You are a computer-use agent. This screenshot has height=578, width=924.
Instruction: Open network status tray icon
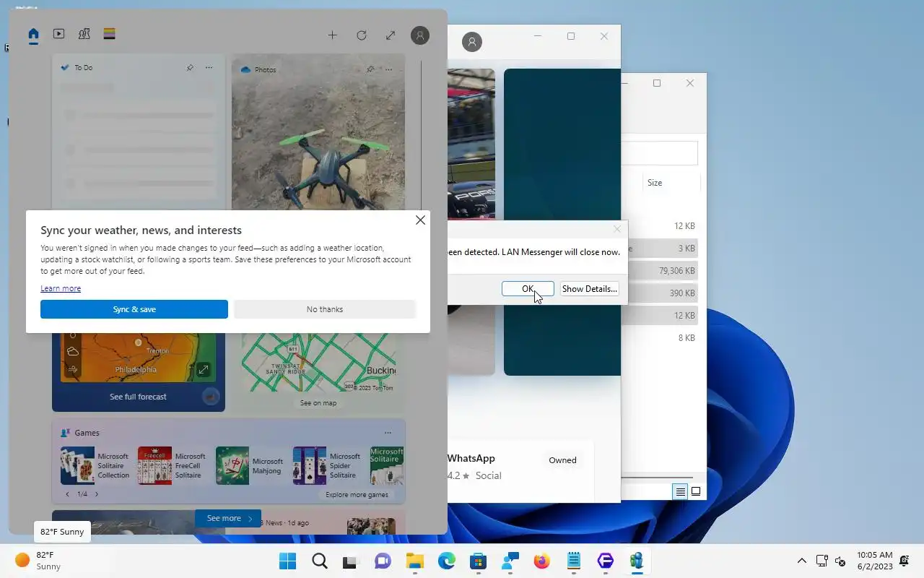coord(821,561)
